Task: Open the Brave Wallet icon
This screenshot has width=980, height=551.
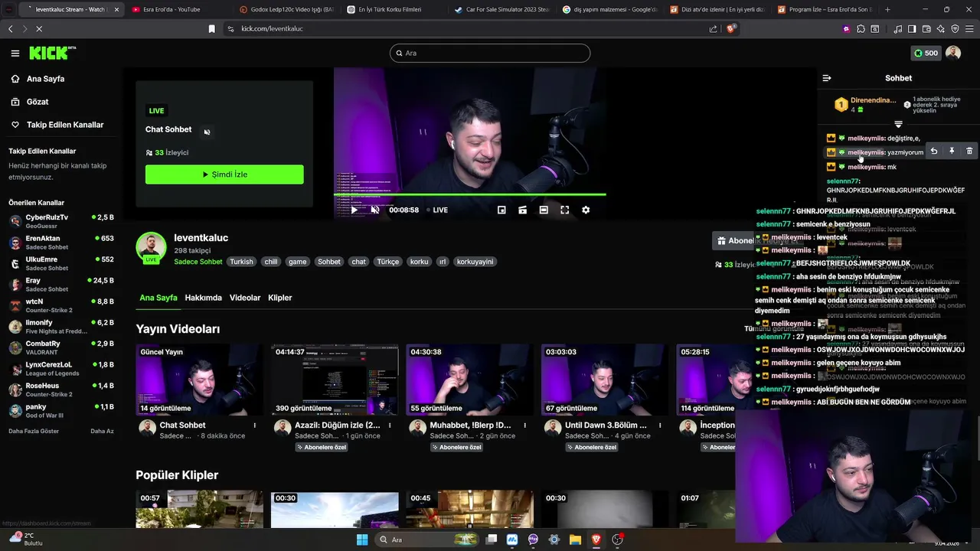Action: tap(926, 28)
